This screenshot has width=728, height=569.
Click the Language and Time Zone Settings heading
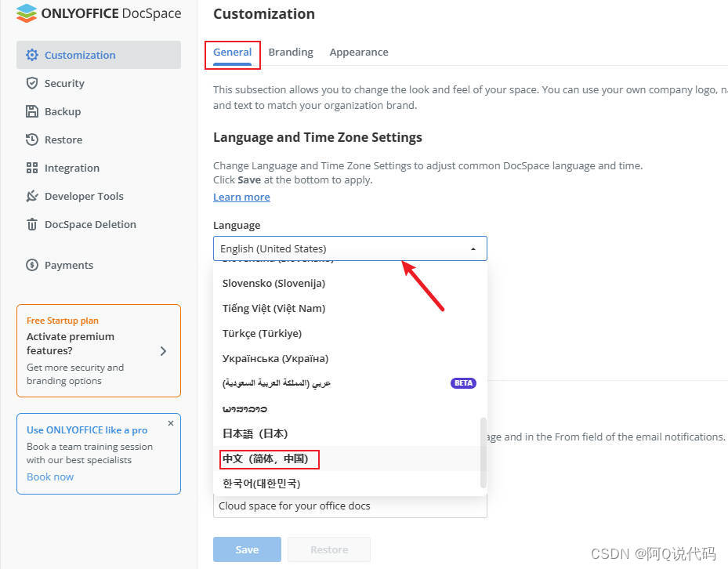pyautogui.click(x=317, y=137)
